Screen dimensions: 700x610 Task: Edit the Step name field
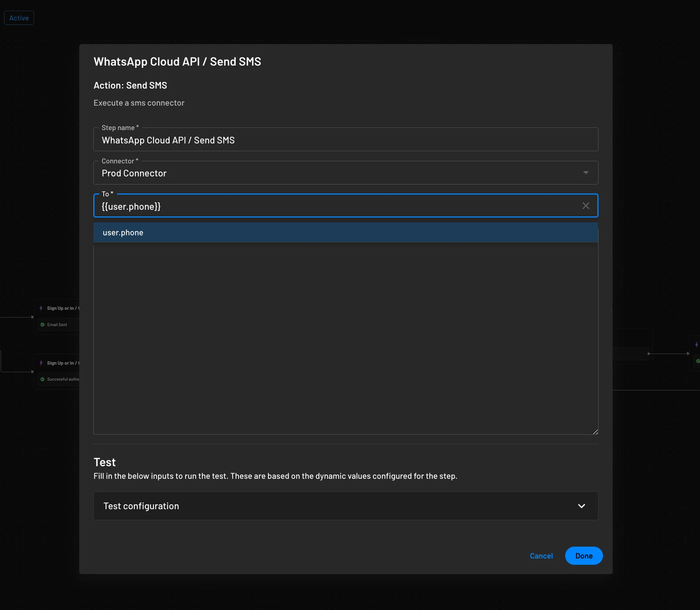pos(346,140)
